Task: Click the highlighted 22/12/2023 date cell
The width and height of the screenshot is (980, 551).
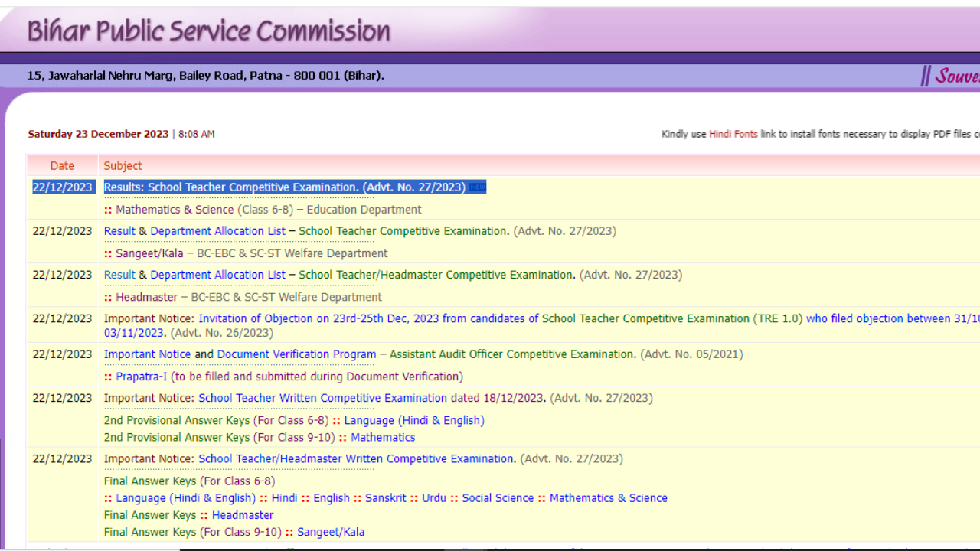Action: [x=62, y=187]
